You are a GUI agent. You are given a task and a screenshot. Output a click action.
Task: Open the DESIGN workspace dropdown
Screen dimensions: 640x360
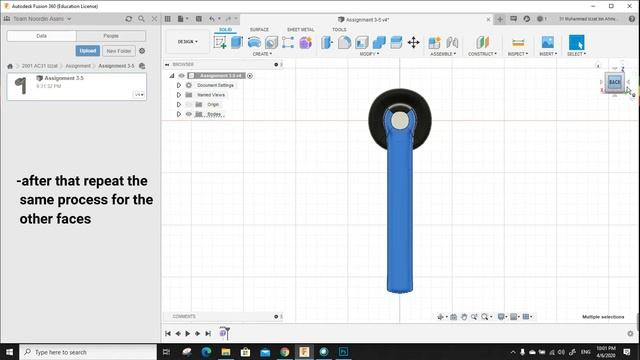[187, 42]
